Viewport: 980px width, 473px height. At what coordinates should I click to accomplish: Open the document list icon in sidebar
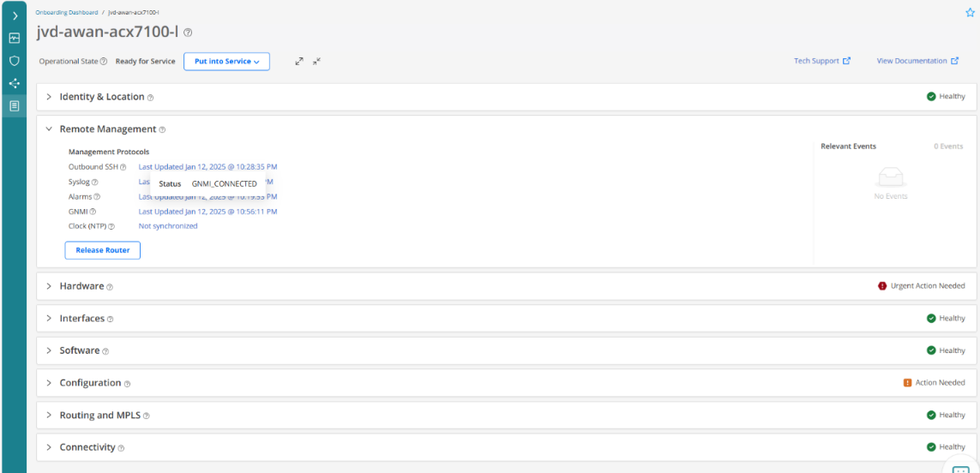click(x=15, y=105)
